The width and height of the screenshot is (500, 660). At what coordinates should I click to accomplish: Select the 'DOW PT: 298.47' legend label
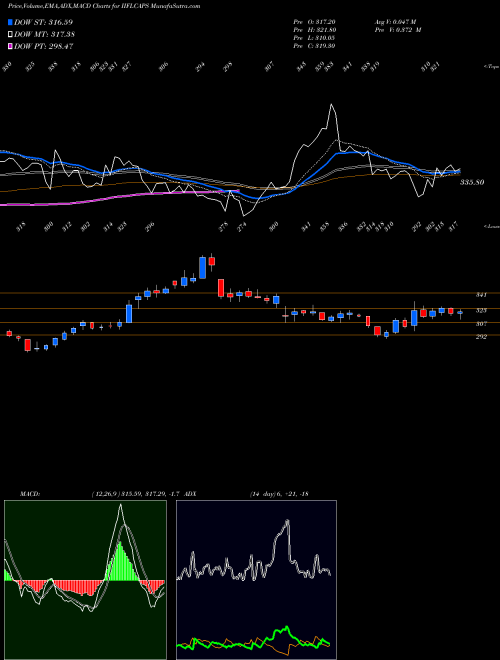44,46
